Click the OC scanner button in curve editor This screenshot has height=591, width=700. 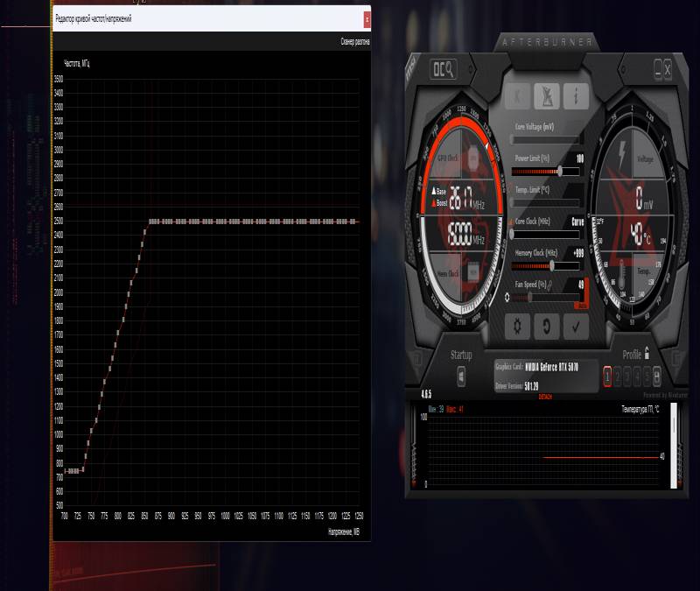(355, 41)
